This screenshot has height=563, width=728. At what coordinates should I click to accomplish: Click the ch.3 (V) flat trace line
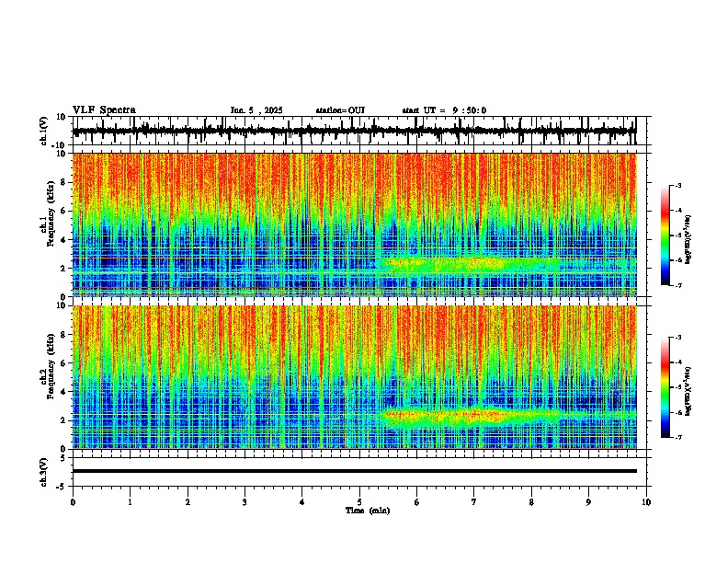355,471
